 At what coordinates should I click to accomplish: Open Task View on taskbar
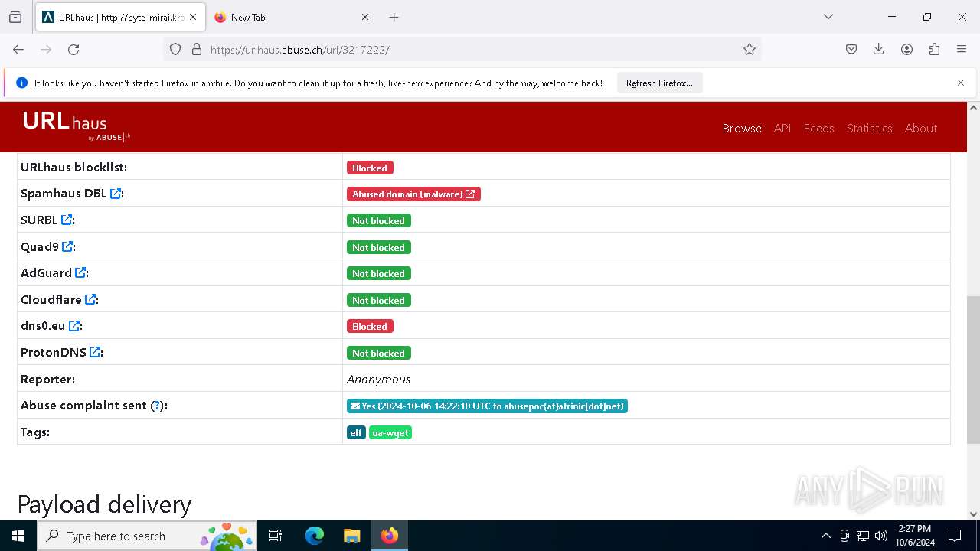click(x=276, y=536)
